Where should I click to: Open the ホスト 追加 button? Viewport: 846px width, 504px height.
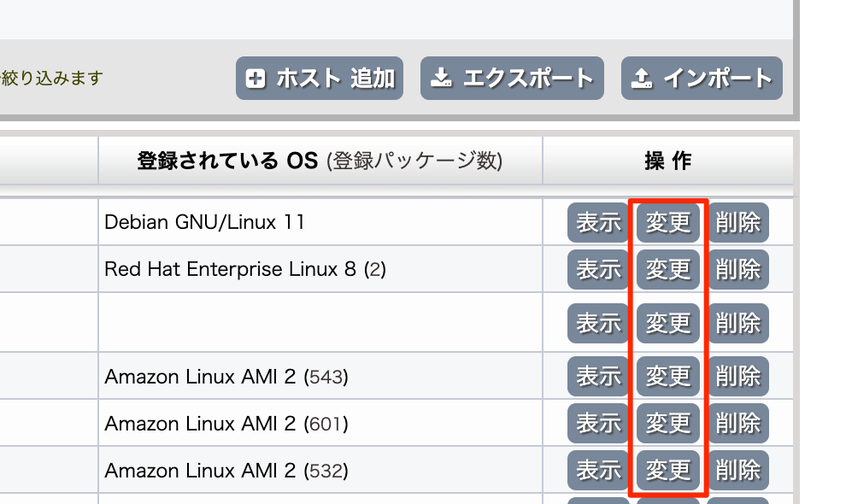pos(320,79)
